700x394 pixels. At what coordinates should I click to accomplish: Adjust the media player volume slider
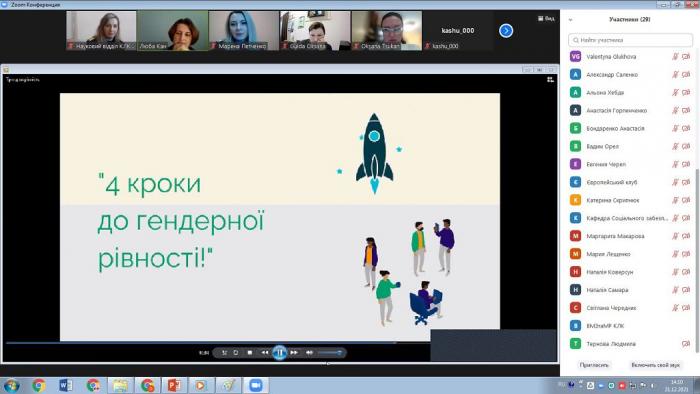[x=329, y=353]
